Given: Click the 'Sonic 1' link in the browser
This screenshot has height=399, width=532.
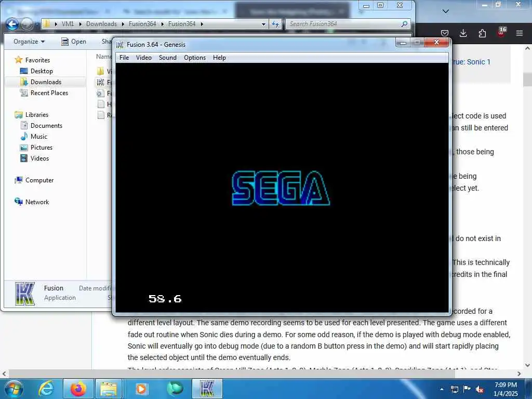Looking at the screenshot, I should 478,62.
